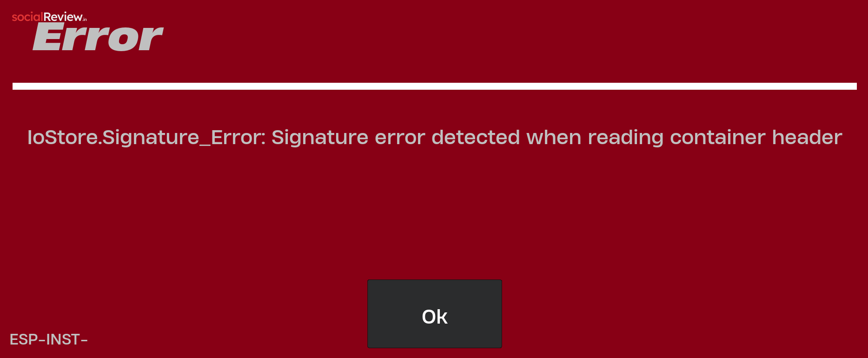
Task: Click the white horizontal divider bar
Action: point(435,86)
